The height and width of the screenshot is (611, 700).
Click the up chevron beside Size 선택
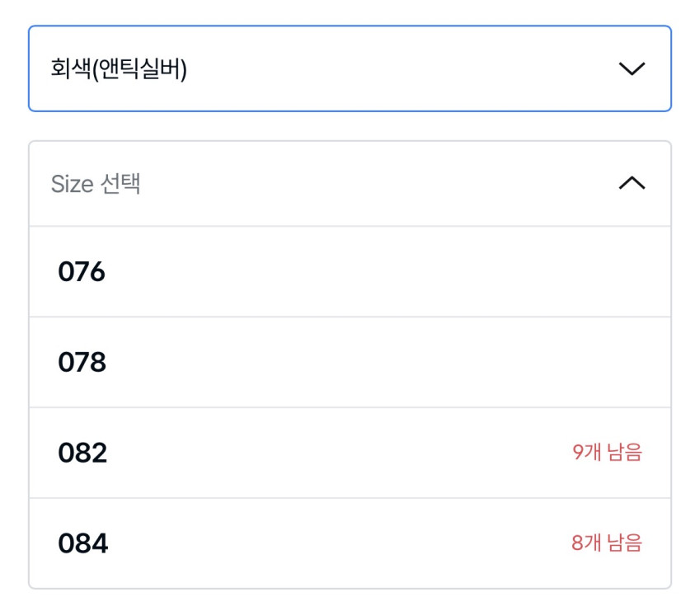(x=632, y=183)
